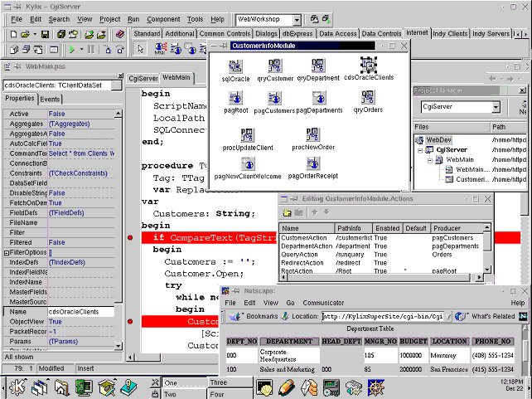Select the qryOrders component icon
Screen dimensions: 532x399
pos(368,97)
